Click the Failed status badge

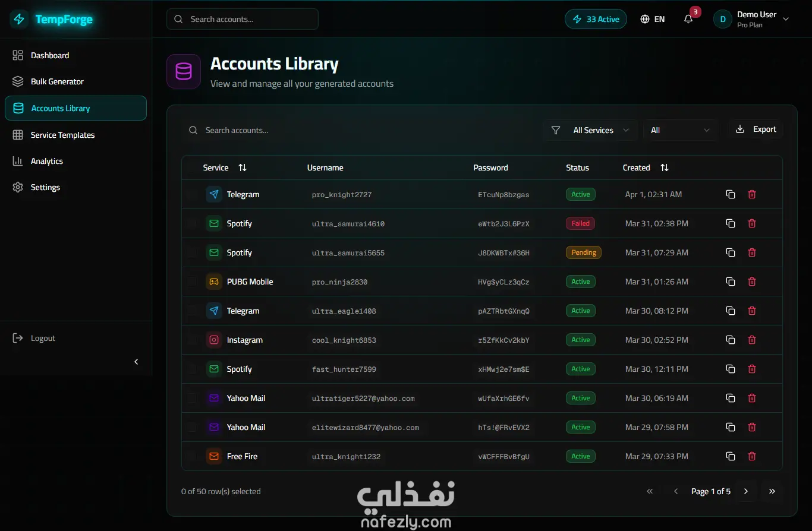580,223
